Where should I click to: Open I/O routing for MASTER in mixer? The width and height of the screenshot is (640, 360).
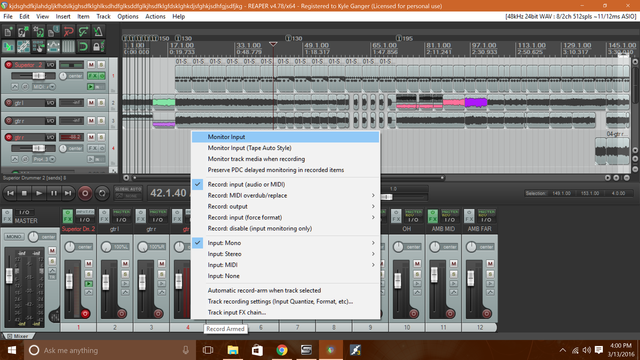[24, 212]
